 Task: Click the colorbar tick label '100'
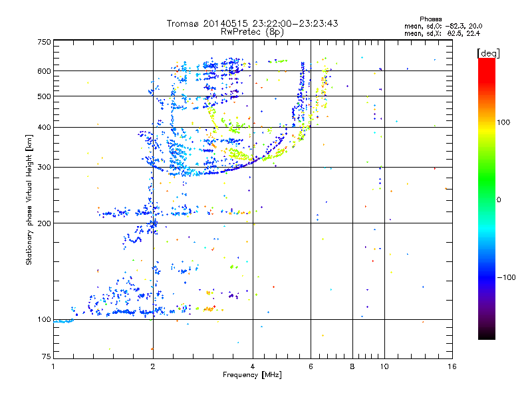[x=503, y=122]
